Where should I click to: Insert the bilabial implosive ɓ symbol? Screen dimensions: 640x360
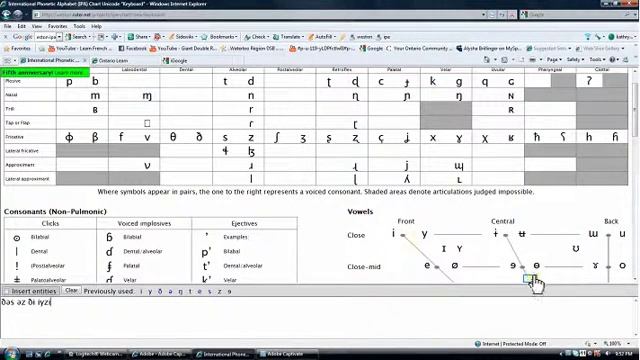[x=109, y=237]
